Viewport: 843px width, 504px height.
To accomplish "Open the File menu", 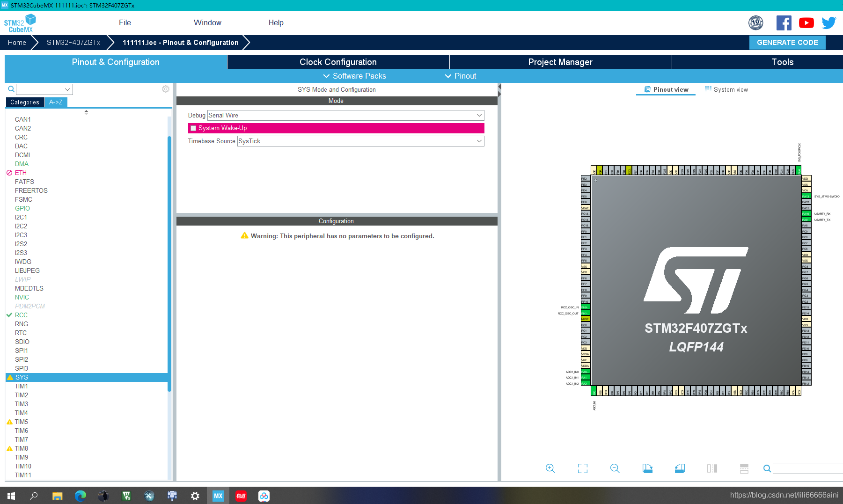I will coord(125,22).
